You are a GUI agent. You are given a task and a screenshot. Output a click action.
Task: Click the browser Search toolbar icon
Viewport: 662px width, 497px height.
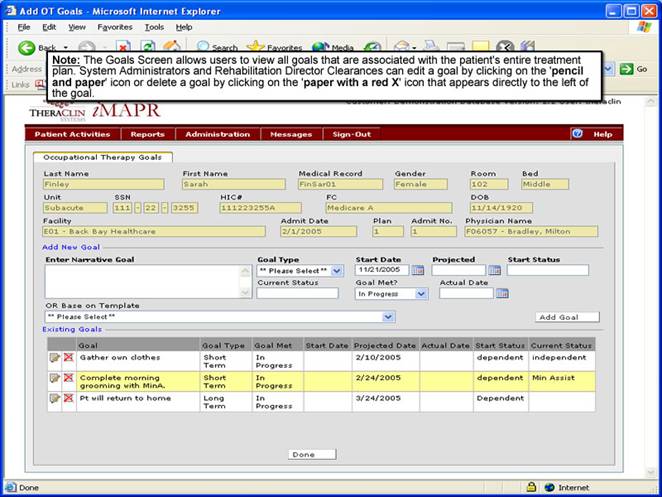pos(203,46)
